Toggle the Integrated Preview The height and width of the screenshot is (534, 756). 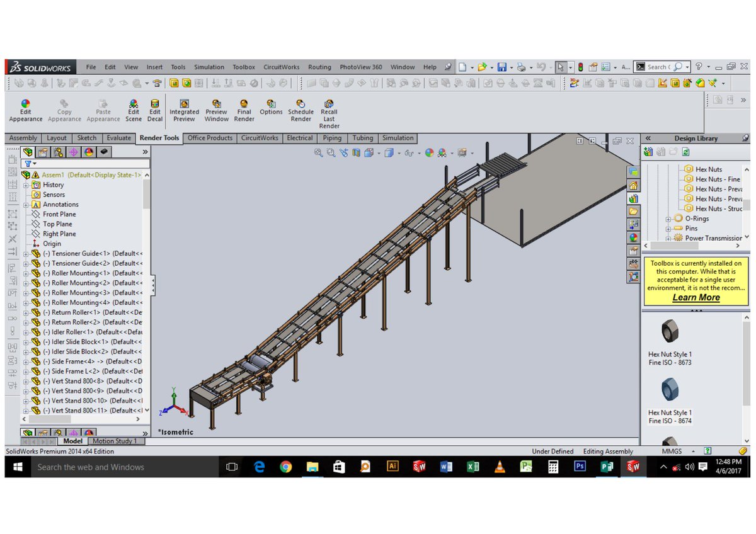pyautogui.click(x=183, y=107)
